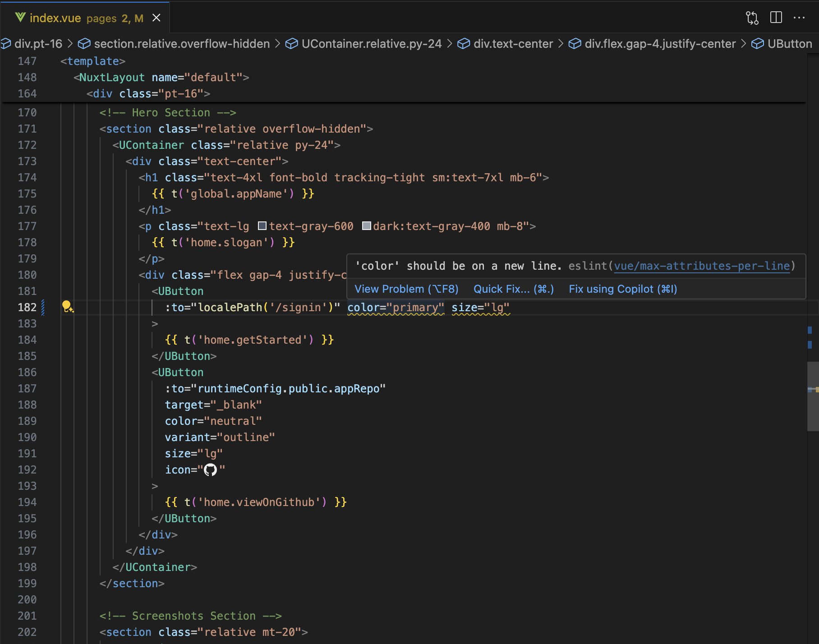Expand div.text-center breadcrumb item
The height and width of the screenshot is (644, 819).
click(x=513, y=44)
